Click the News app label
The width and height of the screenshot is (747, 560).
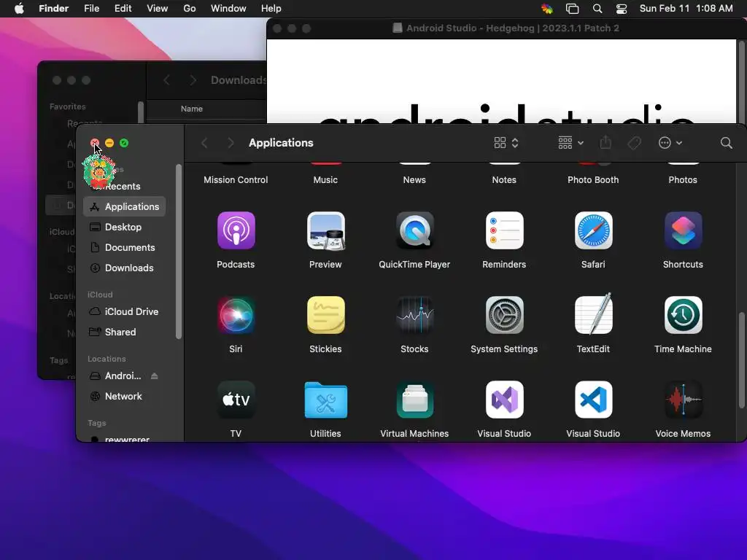[x=414, y=180]
